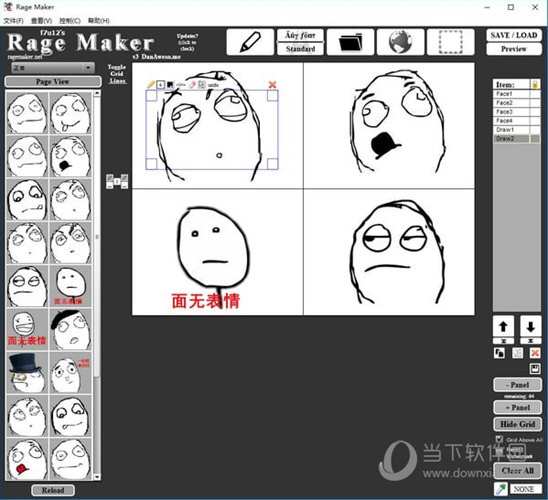Viewport: 548px width, 500px height.
Task: Delete drawing with red X on canvas
Action: [x=272, y=85]
